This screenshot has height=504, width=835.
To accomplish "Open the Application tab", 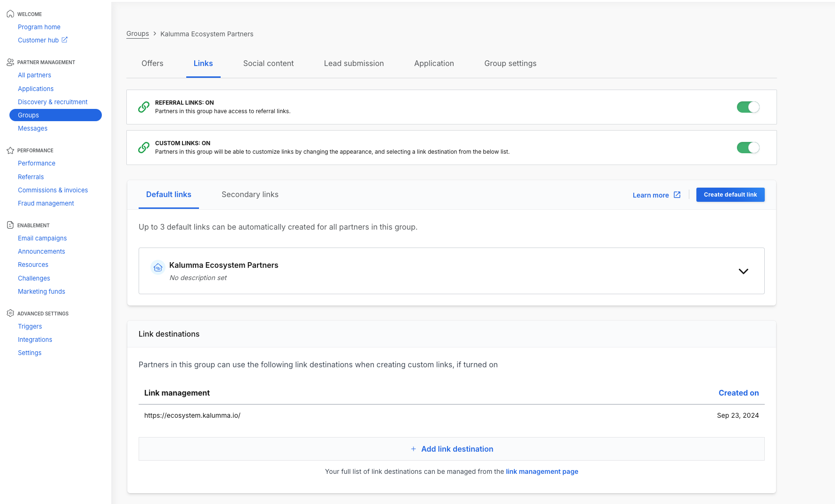I will pos(434,64).
